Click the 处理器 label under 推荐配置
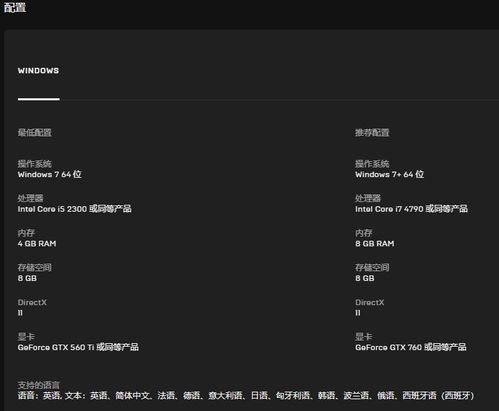499x411 pixels. pyautogui.click(x=368, y=198)
